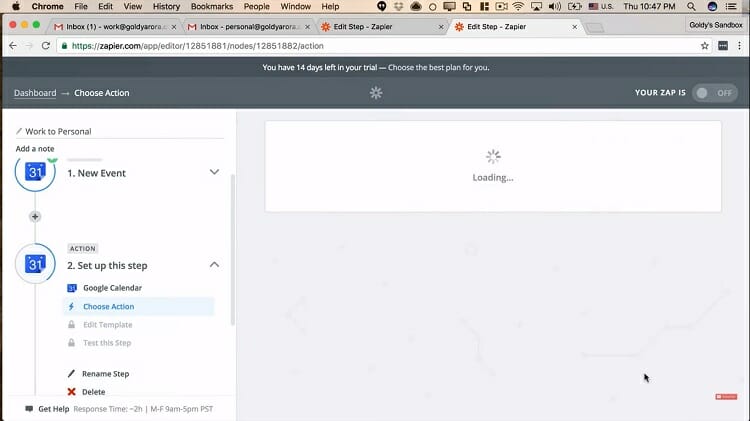Viewport: 750px width, 421px height.
Task: Reload the page
Action: coord(46,46)
